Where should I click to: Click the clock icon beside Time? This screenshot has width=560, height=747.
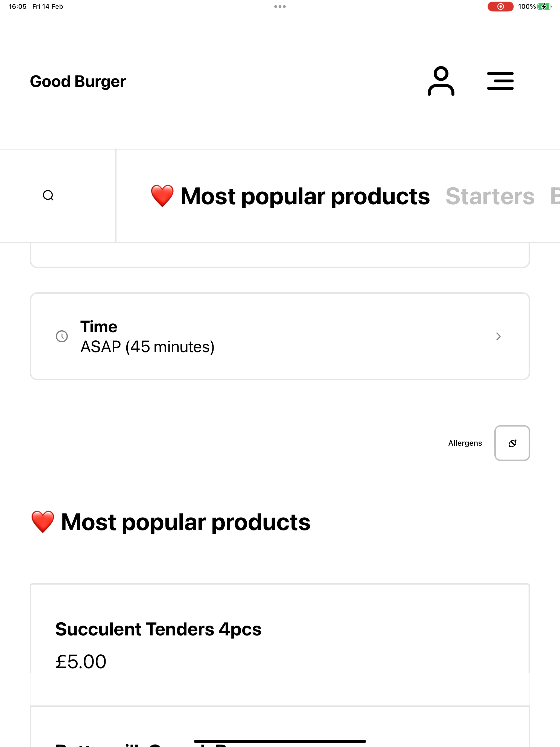[62, 336]
